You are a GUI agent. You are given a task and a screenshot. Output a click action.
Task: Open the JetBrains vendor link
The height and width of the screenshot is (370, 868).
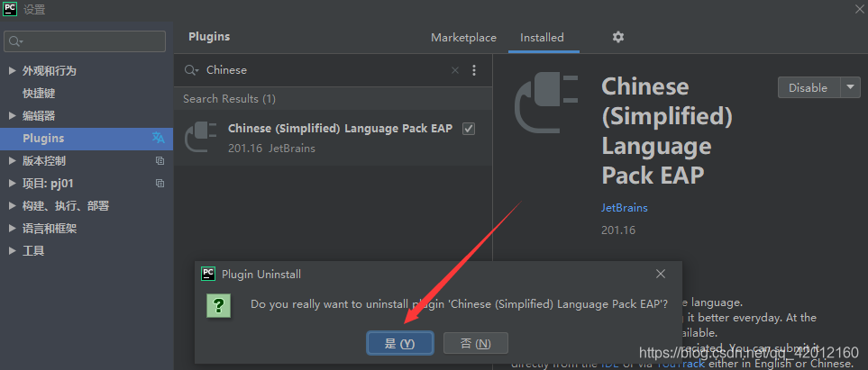625,208
